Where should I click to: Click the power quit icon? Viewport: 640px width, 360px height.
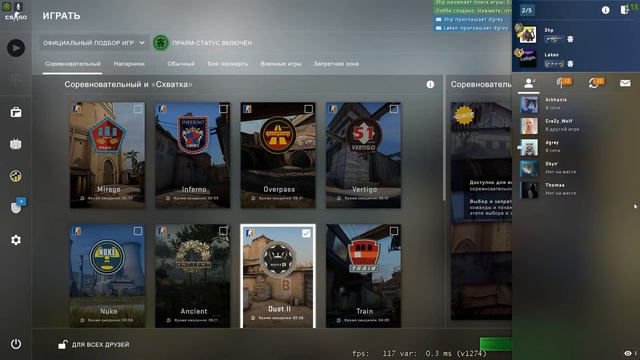tap(16, 344)
